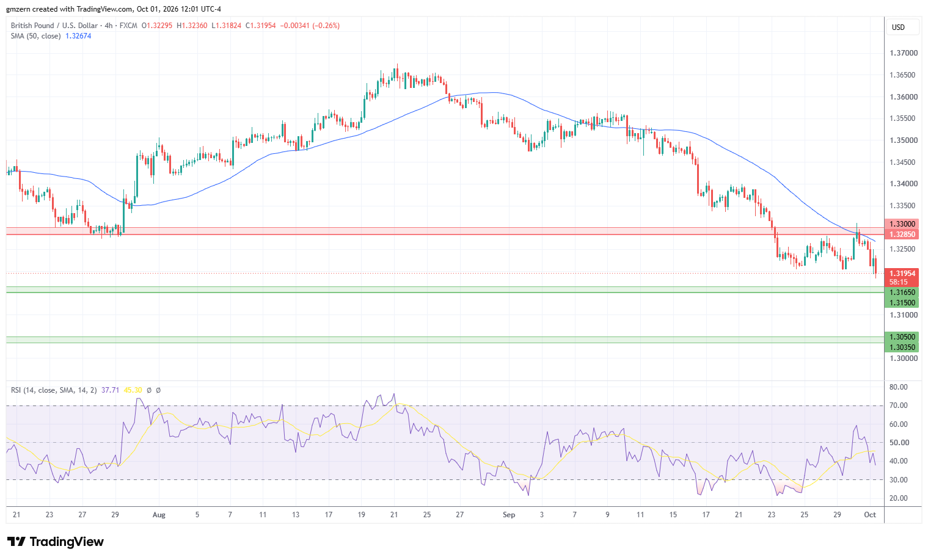Click the candle countdown timer 58:15
This screenshot has height=560, width=928.
coord(898,282)
